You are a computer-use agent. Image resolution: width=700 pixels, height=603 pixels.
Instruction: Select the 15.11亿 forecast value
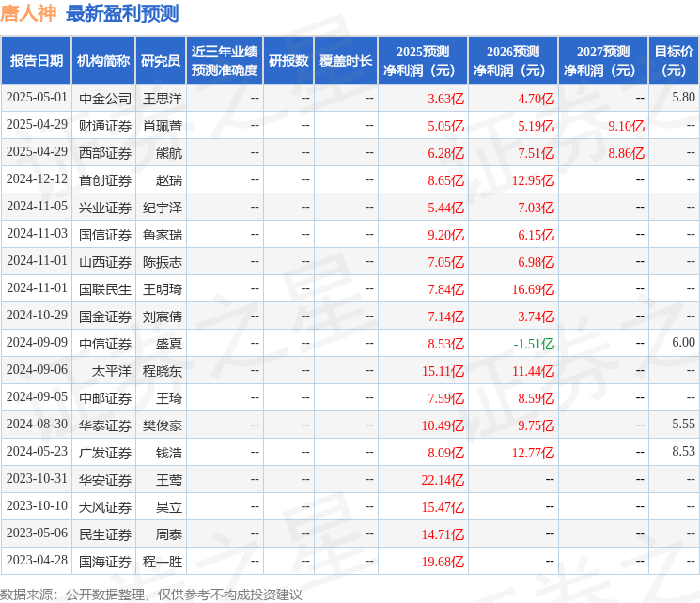443,371
